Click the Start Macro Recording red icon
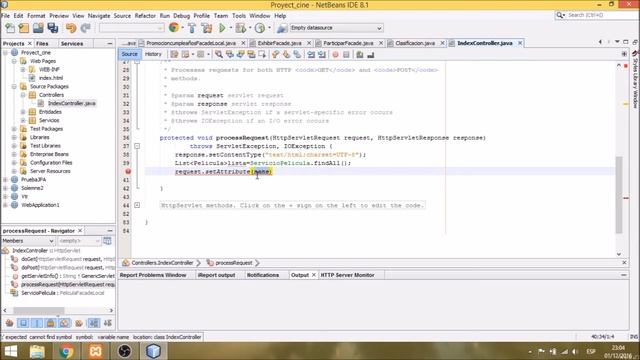Image resolution: width=640 pixels, height=360 pixels. click(336, 54)
